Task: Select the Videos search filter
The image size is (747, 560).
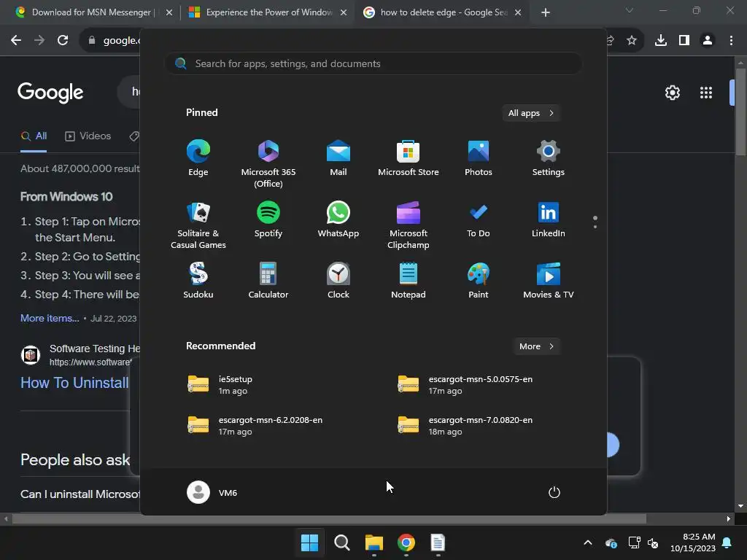Action: click(x=88, y=136)
